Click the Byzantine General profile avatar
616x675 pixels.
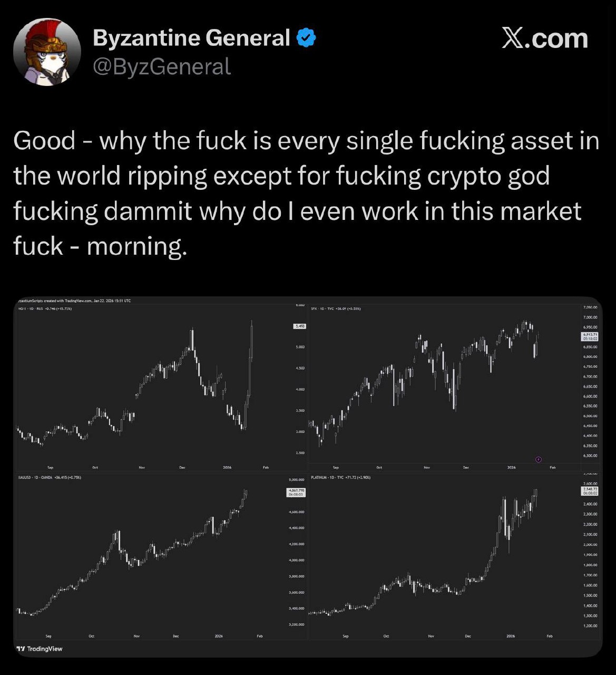coord(46,52)
